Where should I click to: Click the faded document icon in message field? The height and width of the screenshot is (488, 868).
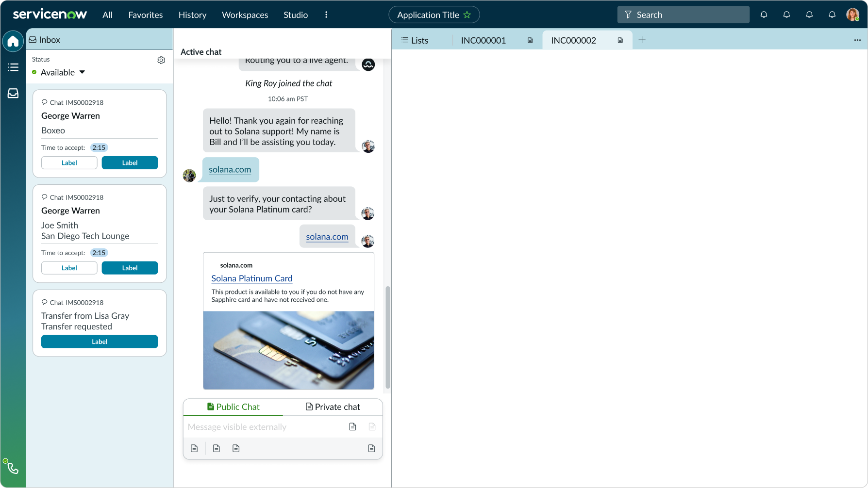pyautogui.click(x=372, y=427)
